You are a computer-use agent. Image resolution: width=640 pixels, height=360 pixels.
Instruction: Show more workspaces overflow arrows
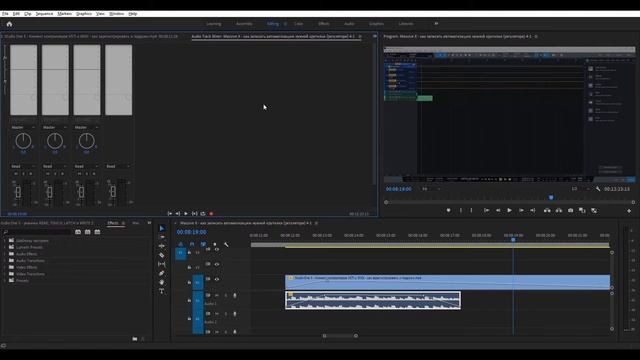[436, 24]
